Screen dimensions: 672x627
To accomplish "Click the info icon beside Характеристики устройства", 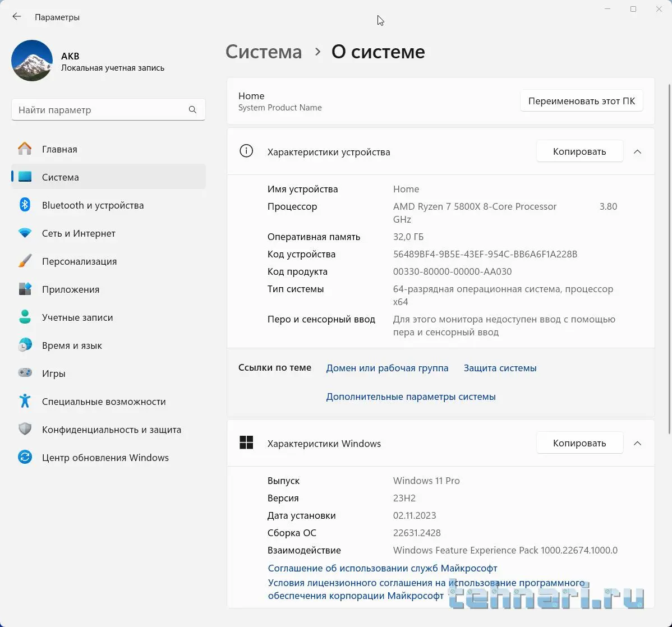I will pyautogui.click(x=246, y=151).
